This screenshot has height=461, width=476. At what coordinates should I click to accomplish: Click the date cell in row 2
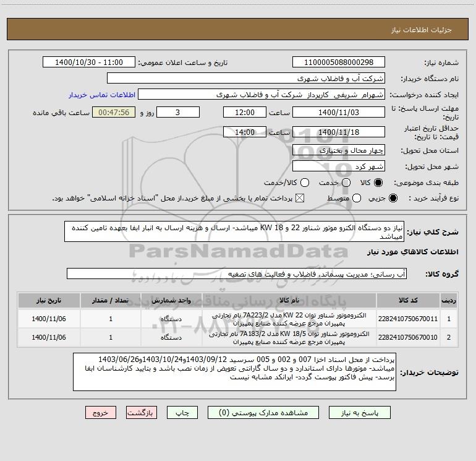(x=49, y=337)
